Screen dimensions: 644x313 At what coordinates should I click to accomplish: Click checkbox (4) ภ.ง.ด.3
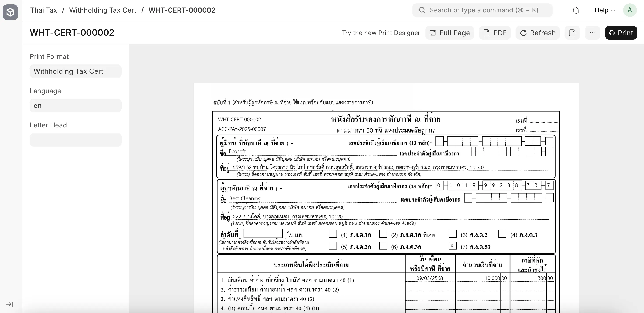click(x=502, y=234)
